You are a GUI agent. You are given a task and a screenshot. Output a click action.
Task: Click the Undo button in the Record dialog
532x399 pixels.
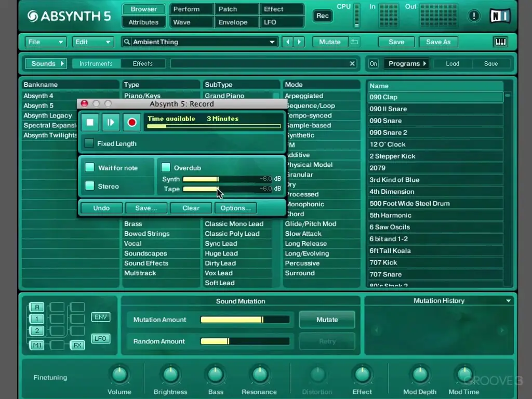pos(101,208)
